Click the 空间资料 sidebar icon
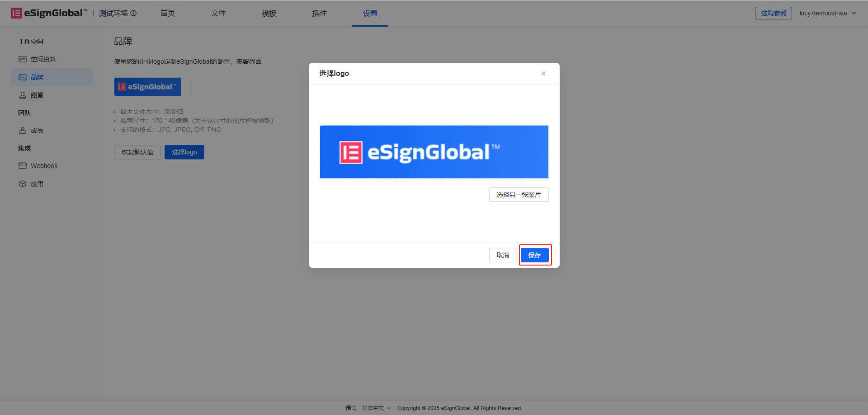This screenshot has height=415, width=868. (23, 59)
